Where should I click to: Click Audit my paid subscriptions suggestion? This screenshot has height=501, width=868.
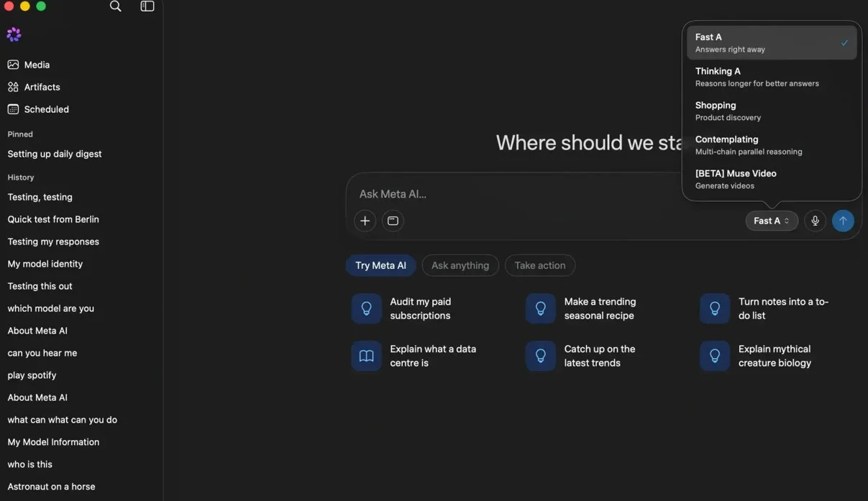point(420,308)
